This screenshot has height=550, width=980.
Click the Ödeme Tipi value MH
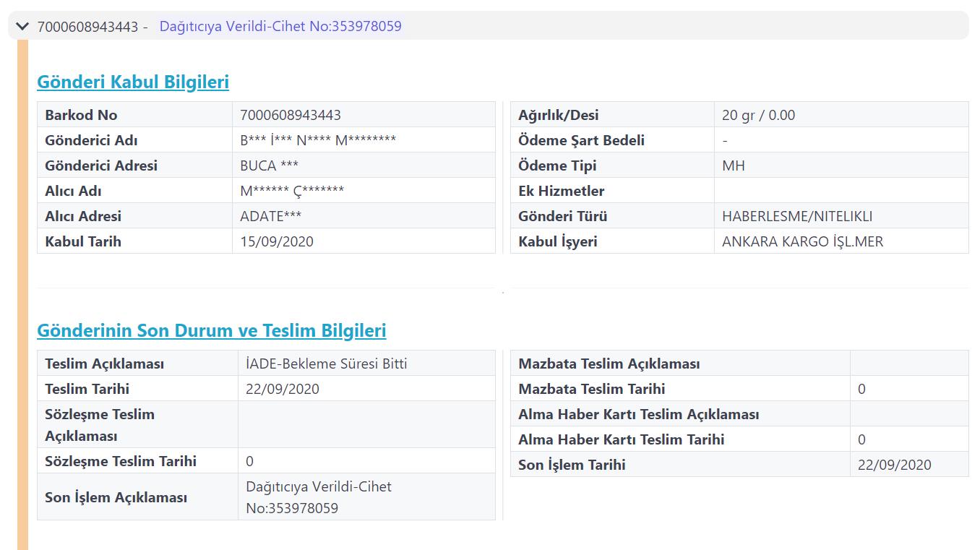(x=733, y=166)
